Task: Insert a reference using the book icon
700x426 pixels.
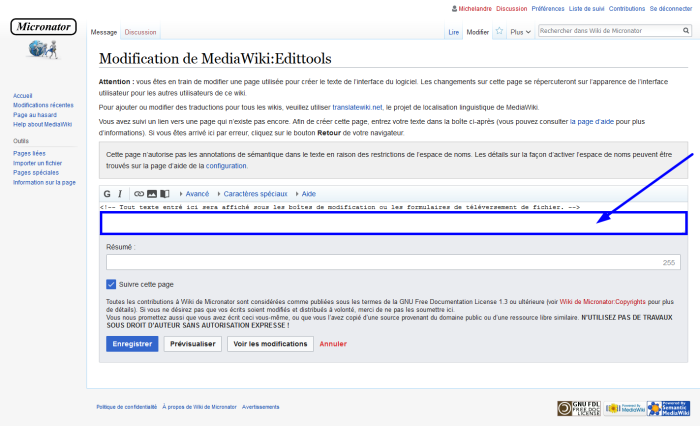Action: point(165,194)
